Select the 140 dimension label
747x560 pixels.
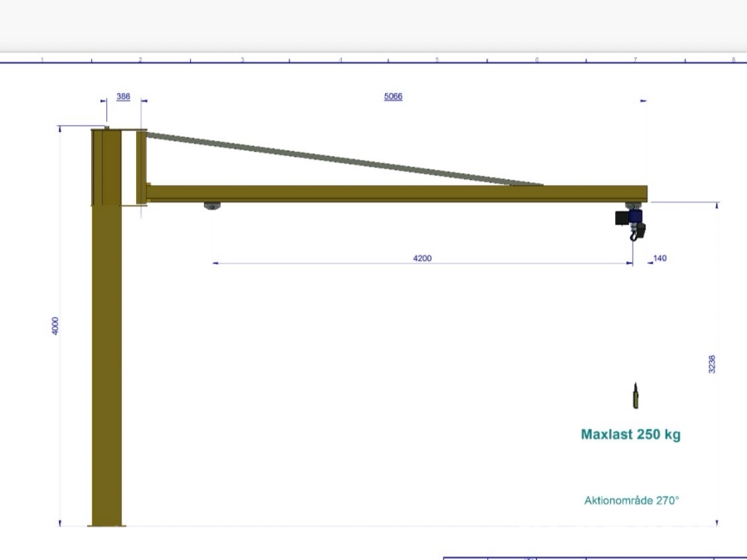coord(660,258)
